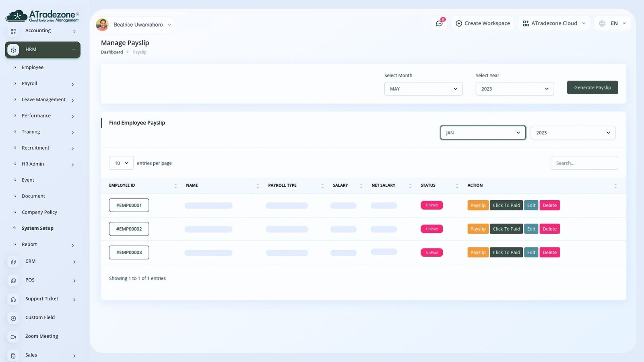Click Beatrice Uwamahoro's profile avatar
The height and width of the screenshot is (362, 644).
(x=102, y=25)
